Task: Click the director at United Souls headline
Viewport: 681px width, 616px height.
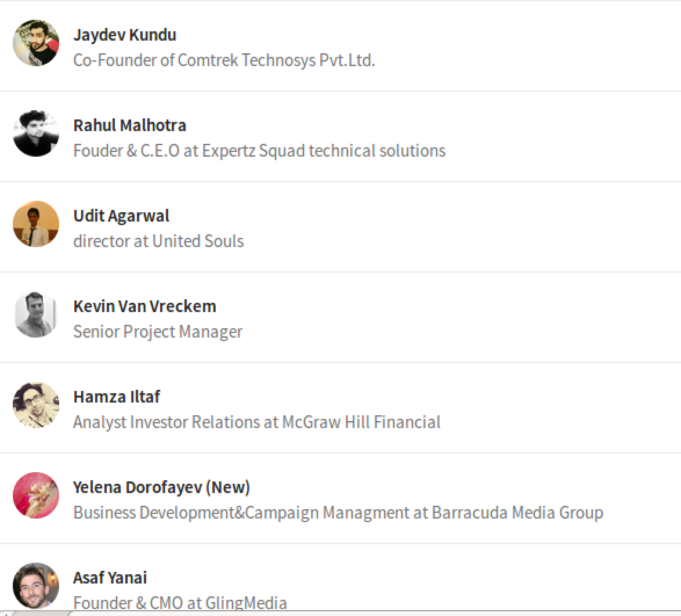Action: 158,241
